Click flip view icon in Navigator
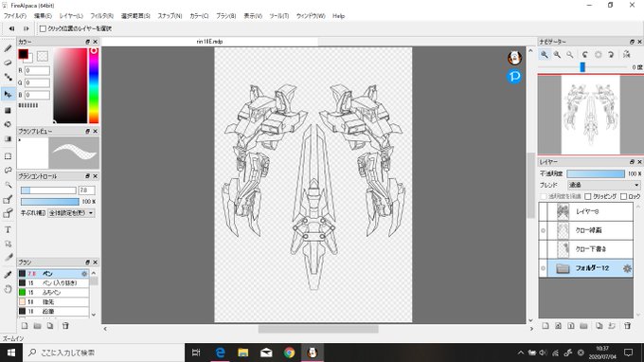Screen dimensions: 644x362 (x=626, y=54)
